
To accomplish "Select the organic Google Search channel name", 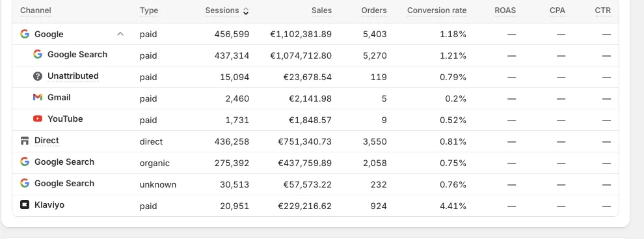I will click(64, 162).
